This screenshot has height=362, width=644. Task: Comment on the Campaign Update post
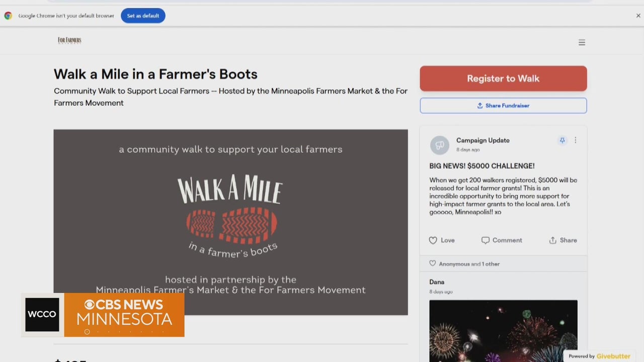pyautogui.click(x=502, y=240)
